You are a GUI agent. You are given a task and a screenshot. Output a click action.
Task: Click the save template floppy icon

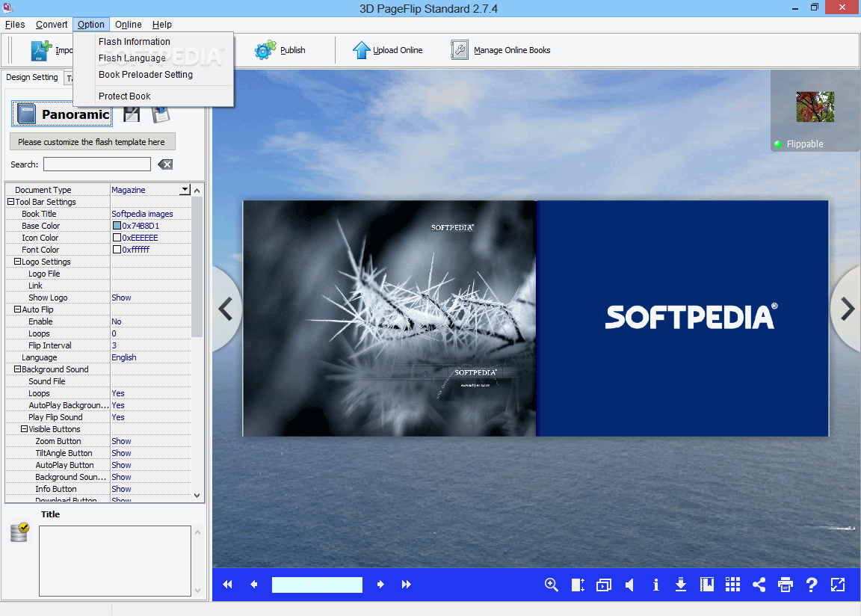(x=132, y=114)
